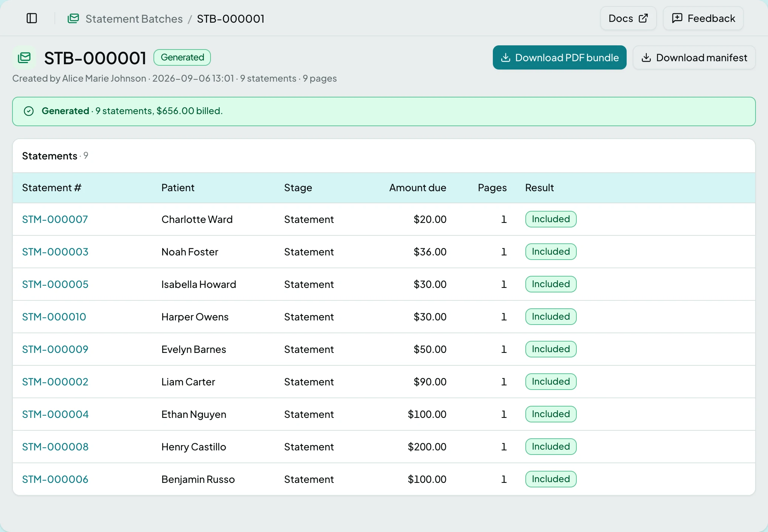
Task: Click the check circle icon in Generated banner
Action: (x=29, y=111)
